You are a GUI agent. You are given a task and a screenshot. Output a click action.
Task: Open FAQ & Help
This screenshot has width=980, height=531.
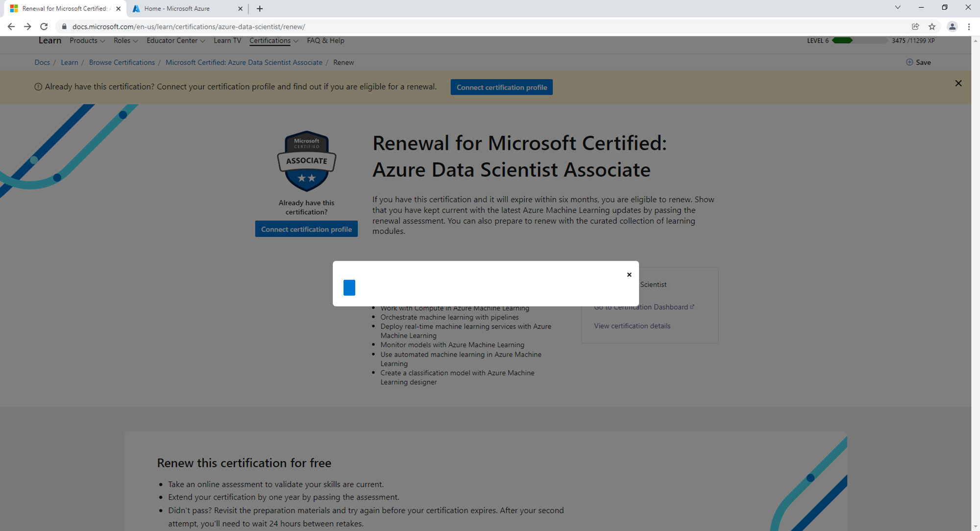[x=325, y=41]
